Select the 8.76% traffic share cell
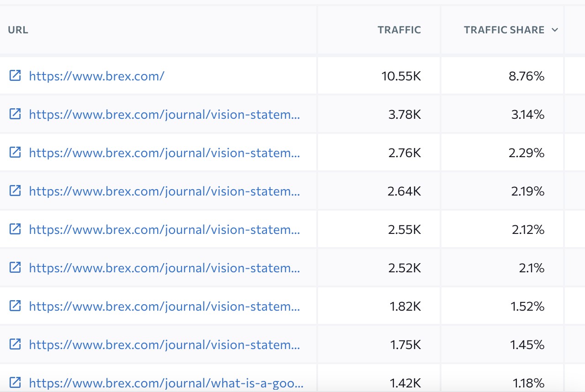The image size is (585, 392). click(526, 76)
